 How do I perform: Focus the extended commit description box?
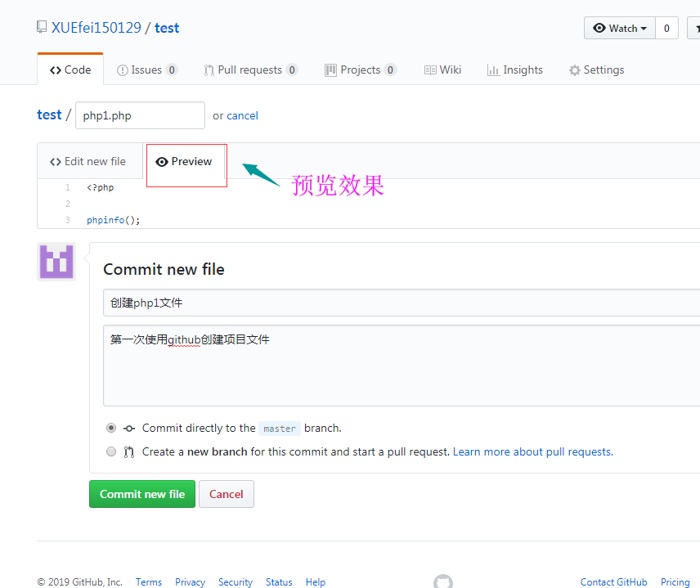tap(402, 366)
